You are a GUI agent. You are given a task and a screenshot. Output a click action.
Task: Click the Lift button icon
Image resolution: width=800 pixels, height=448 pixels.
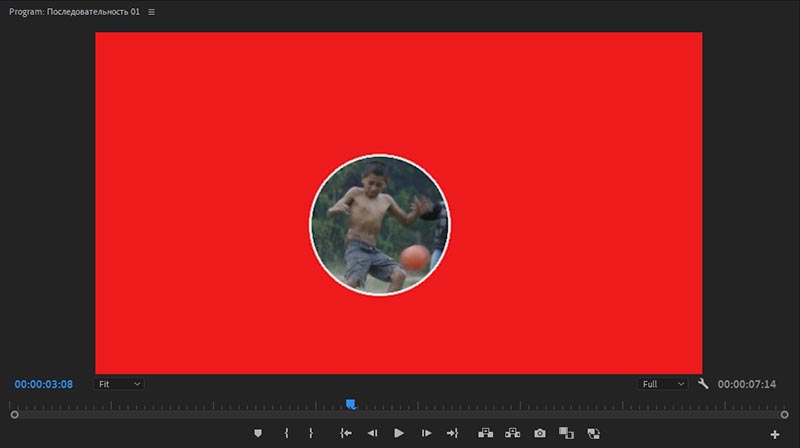tap(486, 433)
